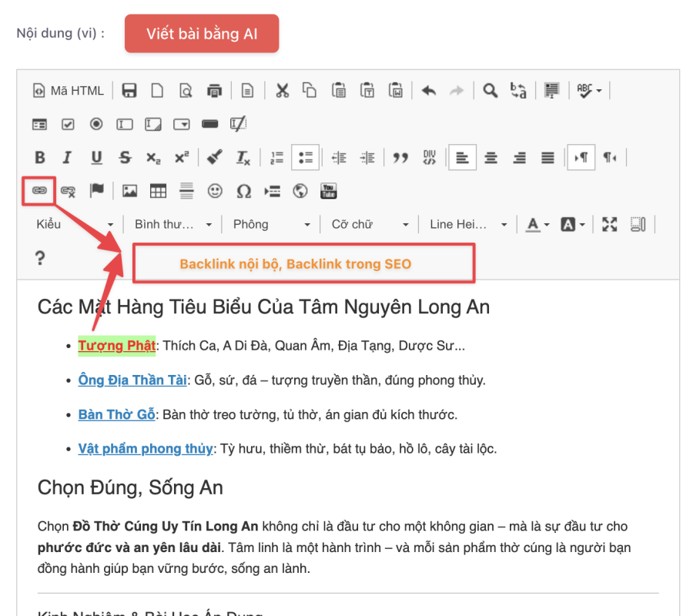Toggle Superscript formatting

click(x=182, y=158)
